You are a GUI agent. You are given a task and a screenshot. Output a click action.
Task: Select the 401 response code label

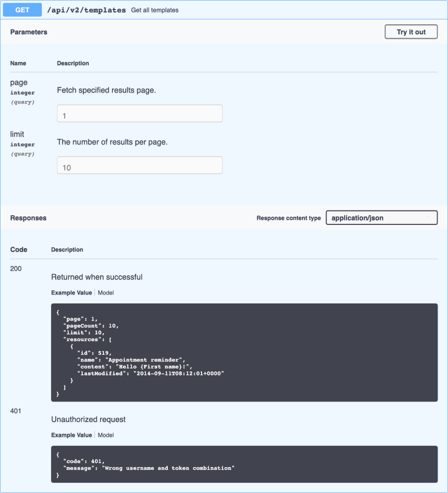[x=16, y=411]
